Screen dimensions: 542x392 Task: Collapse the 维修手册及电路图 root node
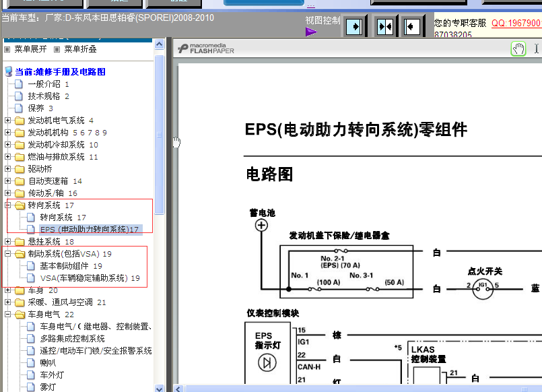[6, 71]
